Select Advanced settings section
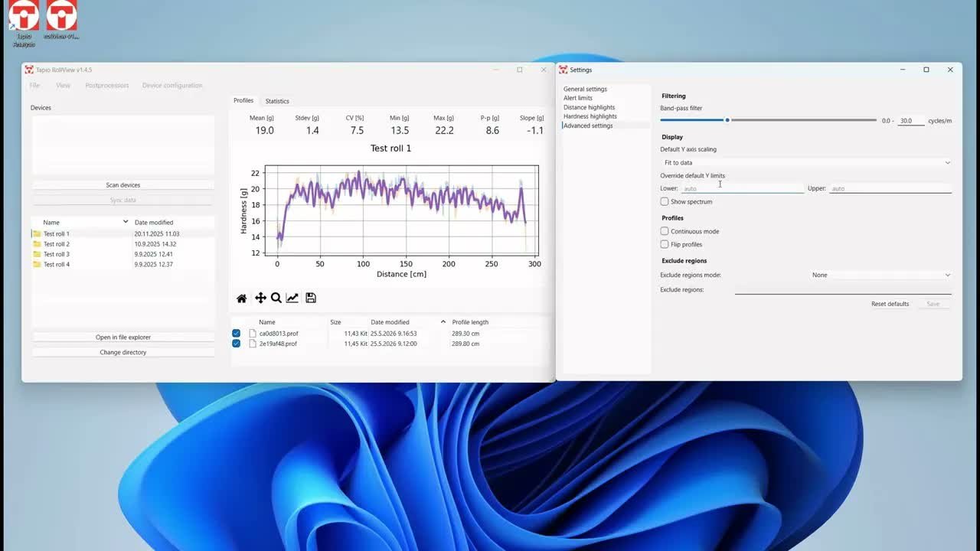 (588, 126)
